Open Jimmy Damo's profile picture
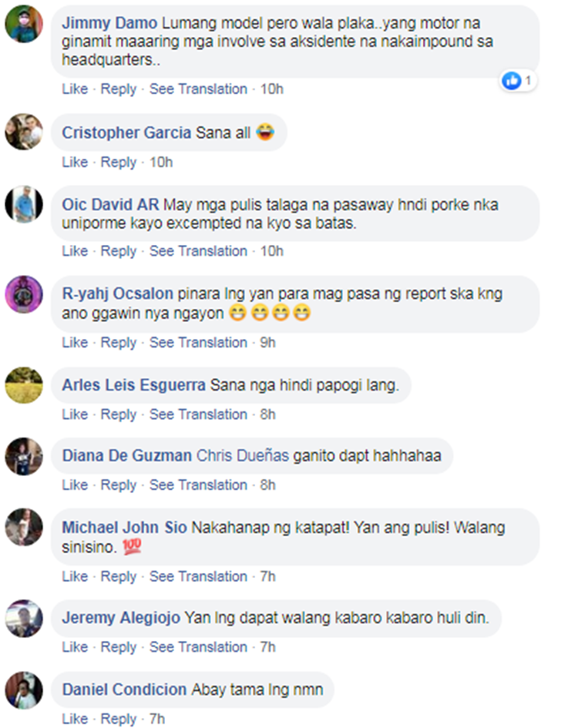Viewport: 578px width, 728px height. (24, 24)
